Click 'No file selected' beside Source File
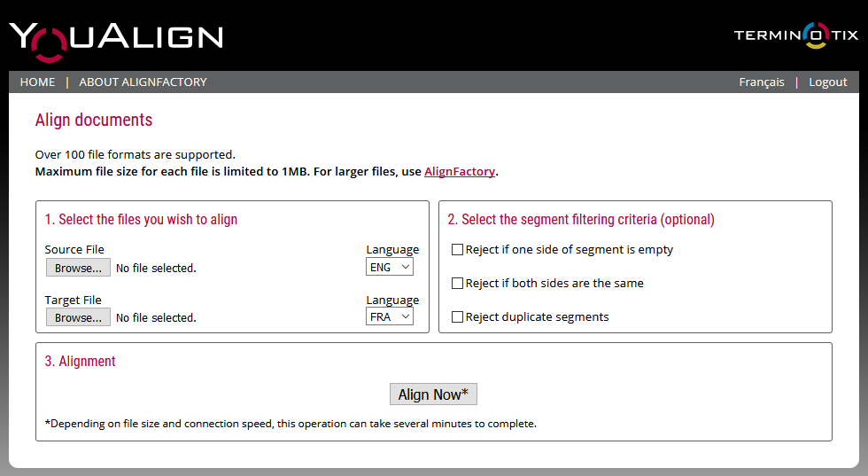 pyautogui.click(x=156, y=268)
